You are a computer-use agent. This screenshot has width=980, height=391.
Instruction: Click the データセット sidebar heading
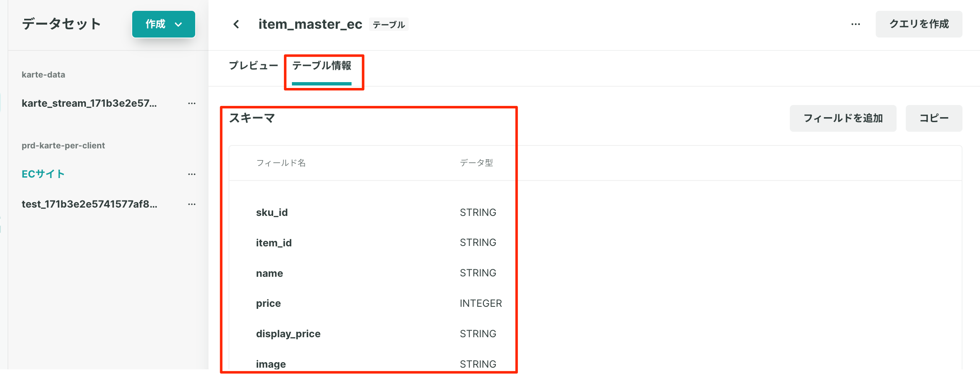tap(61, 24)
